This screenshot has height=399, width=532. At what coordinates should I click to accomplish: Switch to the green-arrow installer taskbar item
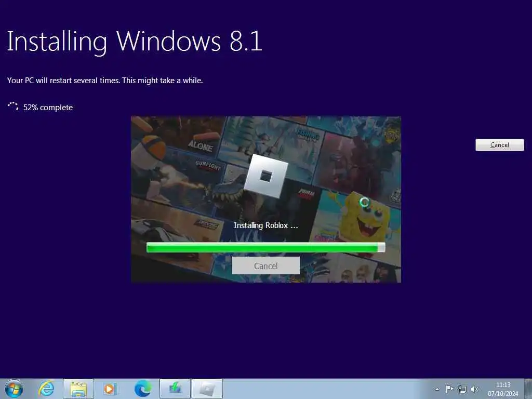click(175, 389)
